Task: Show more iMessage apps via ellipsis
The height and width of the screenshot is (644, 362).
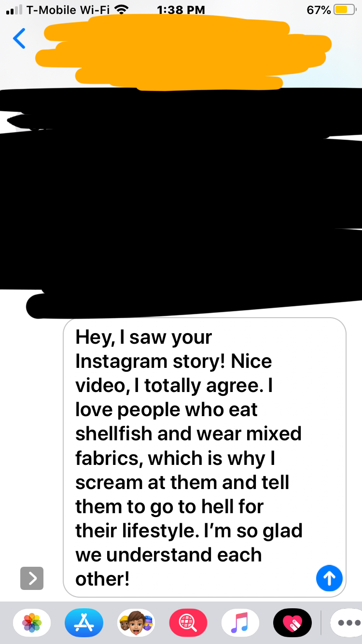Action: point(348,623)
